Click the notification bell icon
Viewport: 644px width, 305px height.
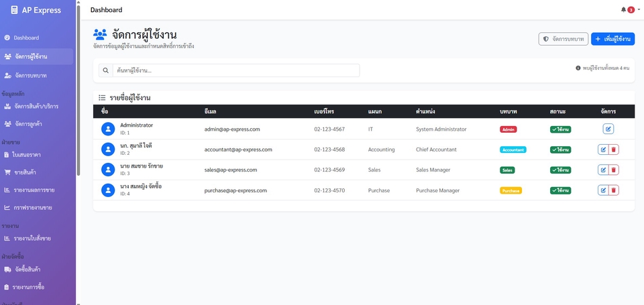click(623, 10)
